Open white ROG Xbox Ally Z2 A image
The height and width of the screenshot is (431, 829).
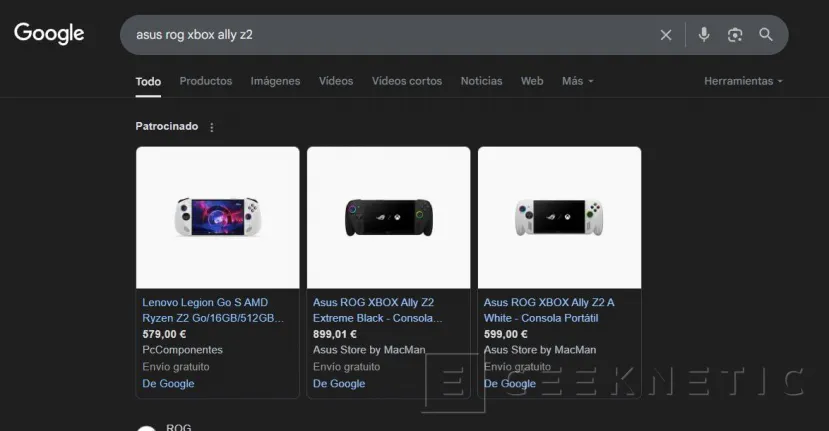pyautogui.click(x=559, y=217)
